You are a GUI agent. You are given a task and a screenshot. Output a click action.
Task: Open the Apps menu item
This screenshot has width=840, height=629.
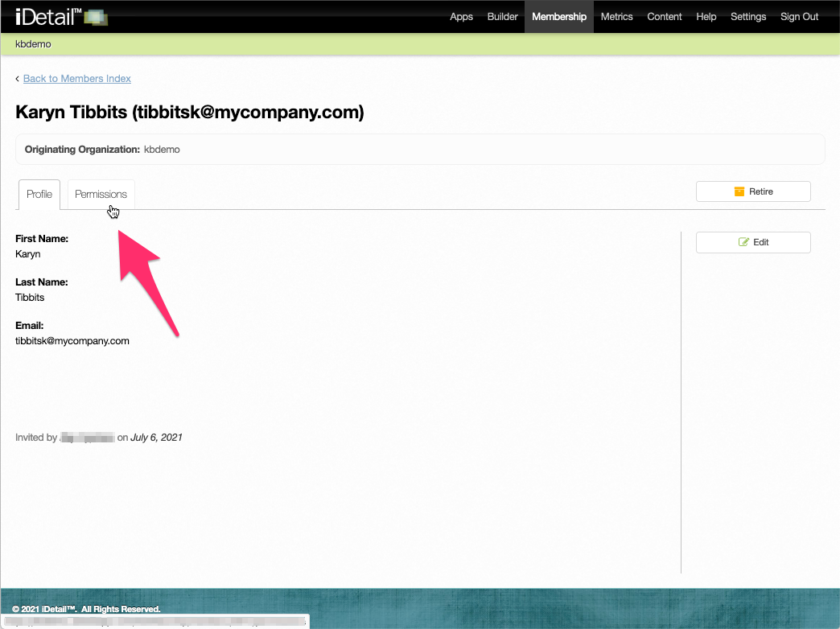[x=461, y=17]
